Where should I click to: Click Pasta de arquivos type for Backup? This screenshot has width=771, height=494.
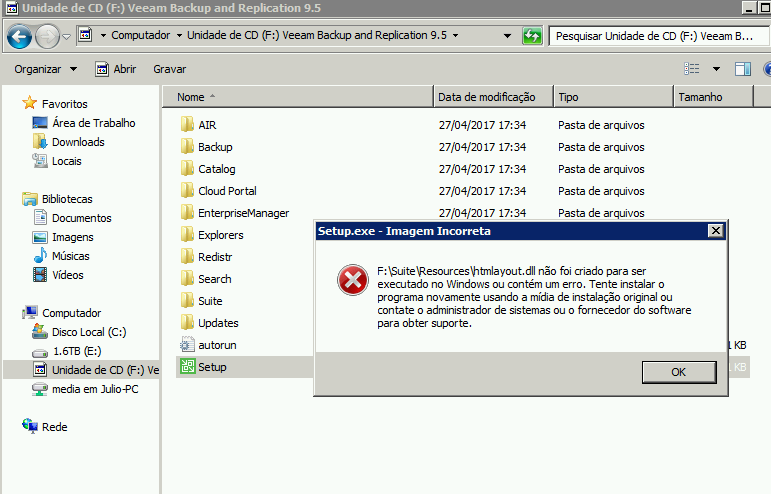coord(601,147)
